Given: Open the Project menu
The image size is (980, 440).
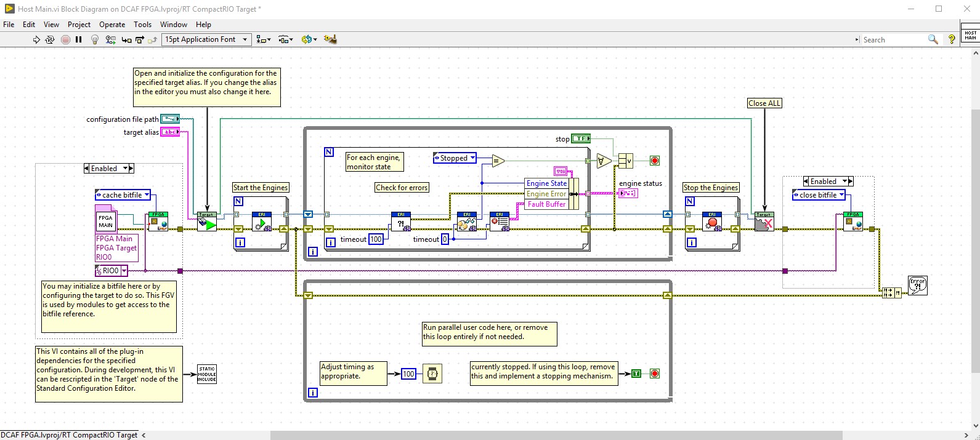Looking at the screenshot, I should point(79,25).
